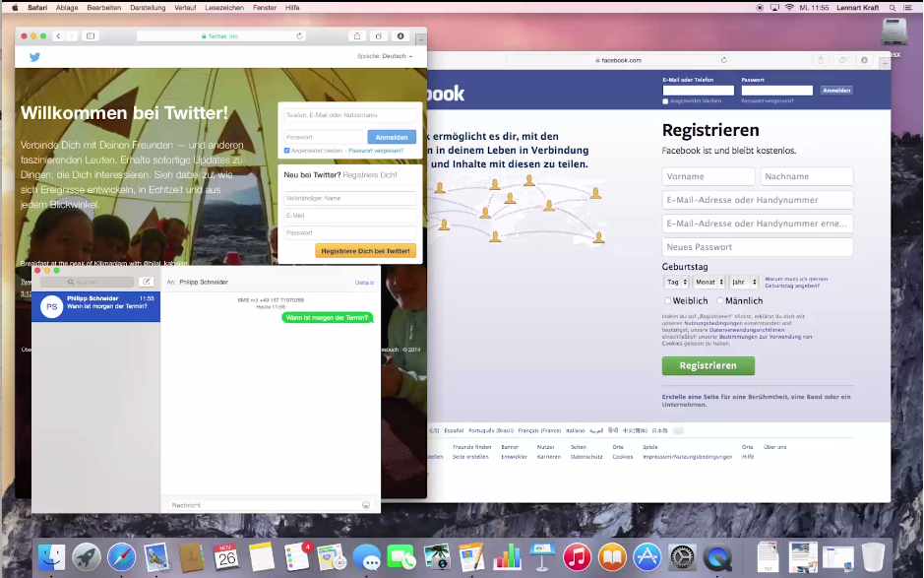Image resolution: width=924 pixels, height=578 pixels.
Task: Click the back arrow in the Twitter Safari window
Action: pos(59,36)
